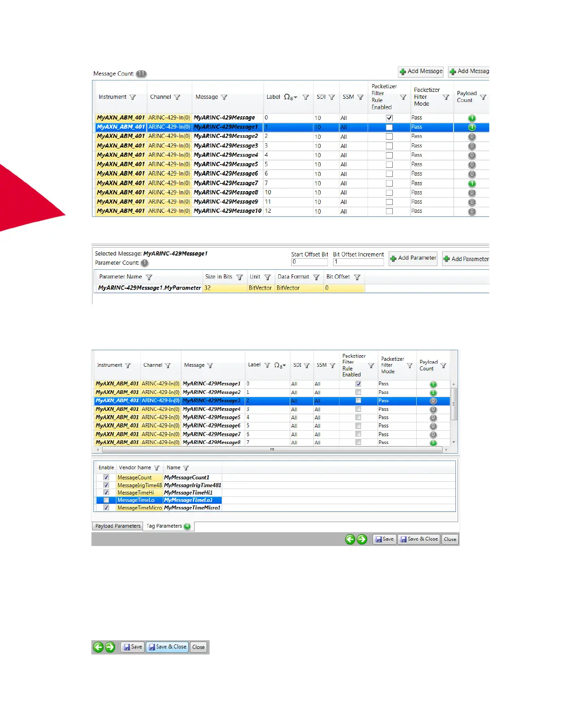
Task: Click the Size In Bits filter icon
Action: pos(239,277)
